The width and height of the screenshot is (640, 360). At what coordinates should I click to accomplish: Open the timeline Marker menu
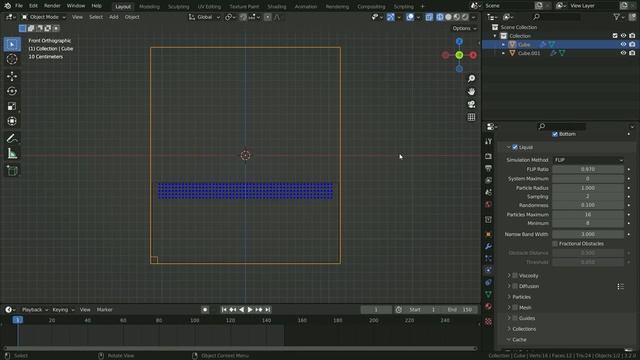pos(104,310)
